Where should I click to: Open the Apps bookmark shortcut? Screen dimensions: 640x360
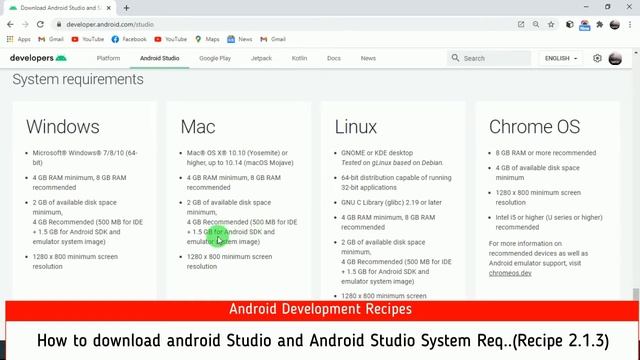coord(19,39)
